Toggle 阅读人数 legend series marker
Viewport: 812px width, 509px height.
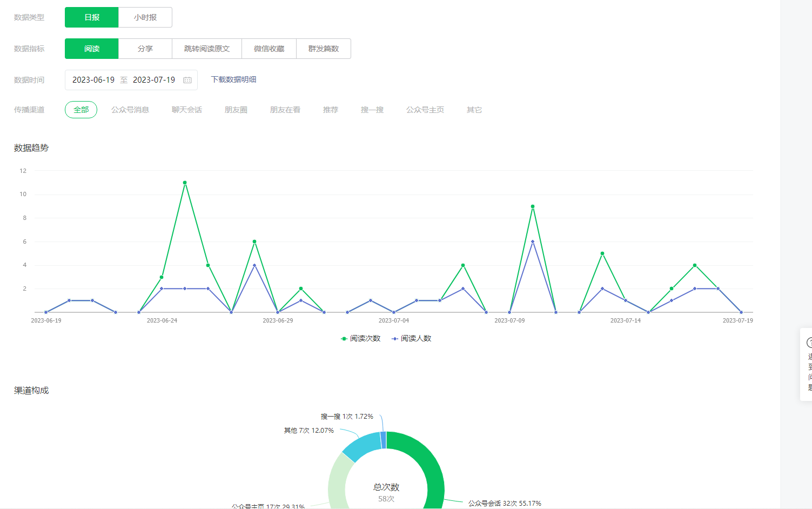(x=395, y=339)
